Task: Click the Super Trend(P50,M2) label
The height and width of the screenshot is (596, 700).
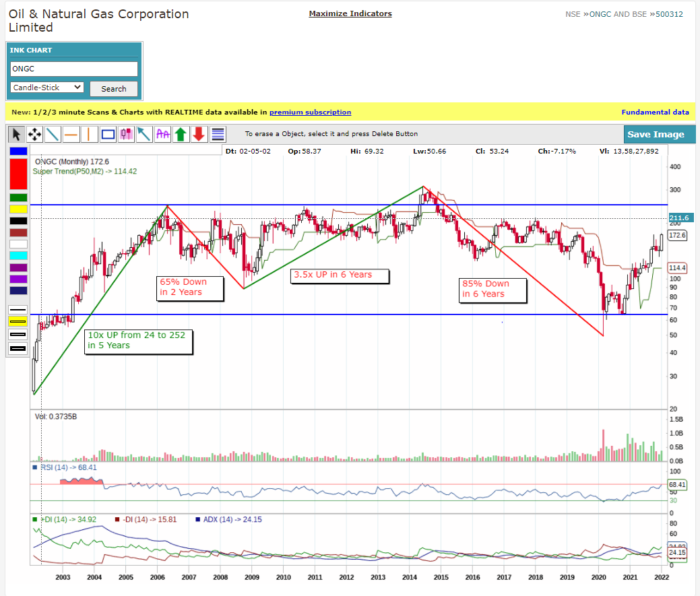Action: (85, 171)
